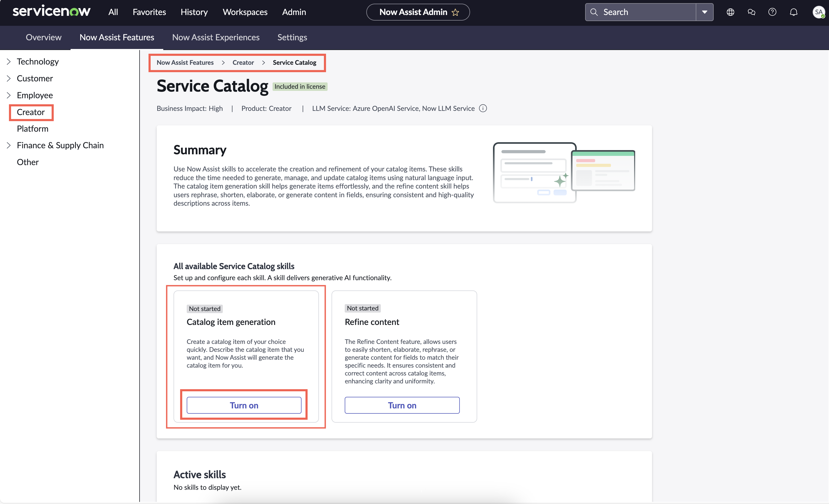Open the globe scope selector
Screen dimensions: 829x504
tap(731, 12)
